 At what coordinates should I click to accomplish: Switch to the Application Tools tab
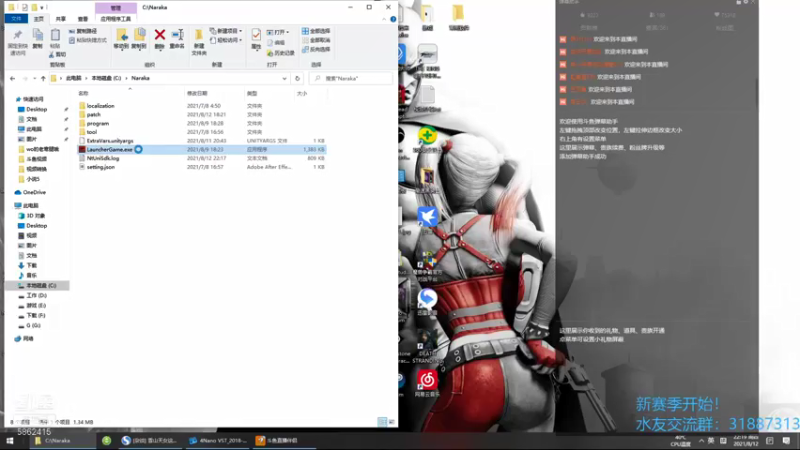point(116,19)
